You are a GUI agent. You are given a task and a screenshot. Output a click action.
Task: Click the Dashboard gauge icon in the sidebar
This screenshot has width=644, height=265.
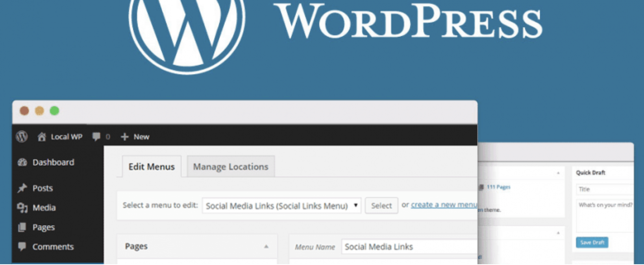click(x=22, y=162)
